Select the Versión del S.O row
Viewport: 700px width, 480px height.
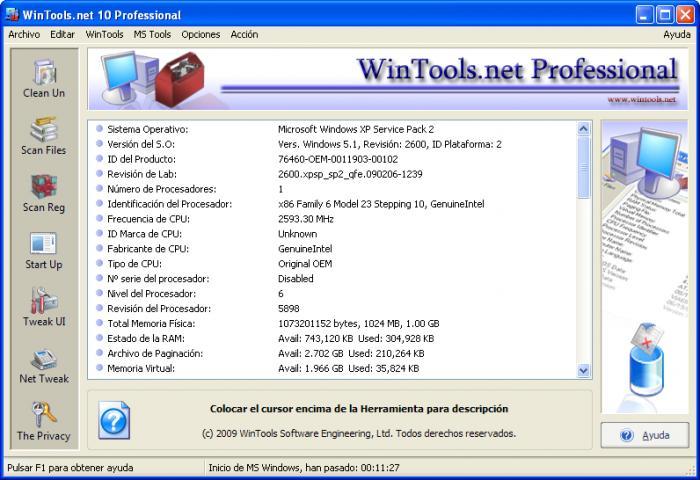coord(333,144)
